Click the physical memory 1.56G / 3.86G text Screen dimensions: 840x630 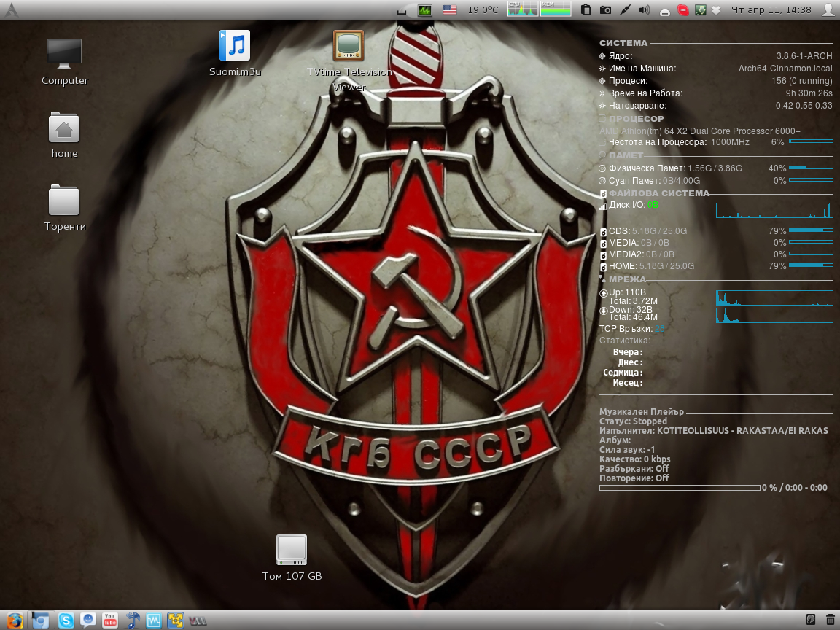[715, 168]
